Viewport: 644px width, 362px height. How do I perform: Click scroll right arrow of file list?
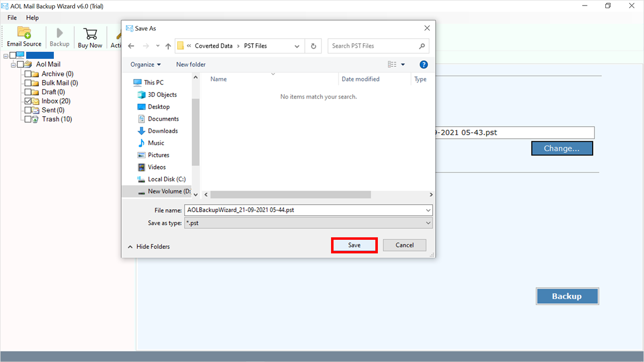[431, 195]
